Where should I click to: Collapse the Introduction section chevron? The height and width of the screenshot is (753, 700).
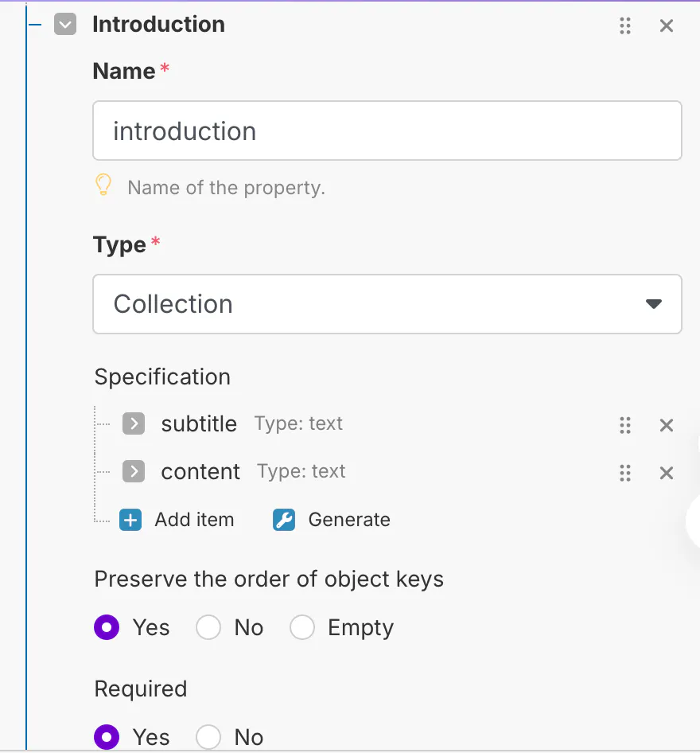[65, 25]
